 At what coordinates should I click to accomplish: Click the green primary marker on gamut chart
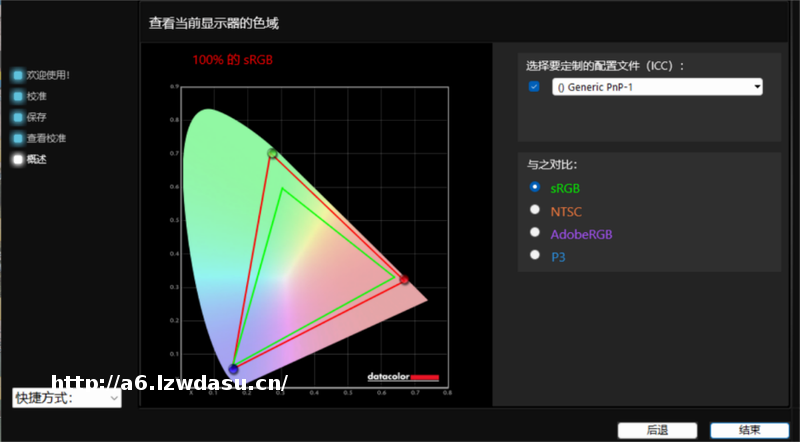pyautogui.click(x=272, y=153)
